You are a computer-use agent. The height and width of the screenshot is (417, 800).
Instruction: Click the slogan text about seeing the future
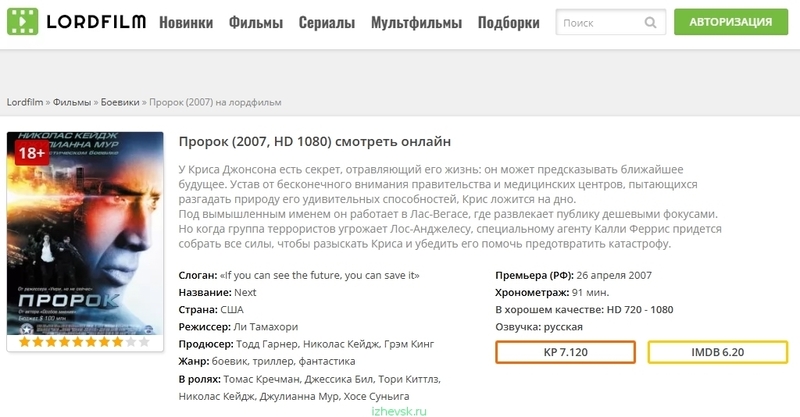point(320,276)
